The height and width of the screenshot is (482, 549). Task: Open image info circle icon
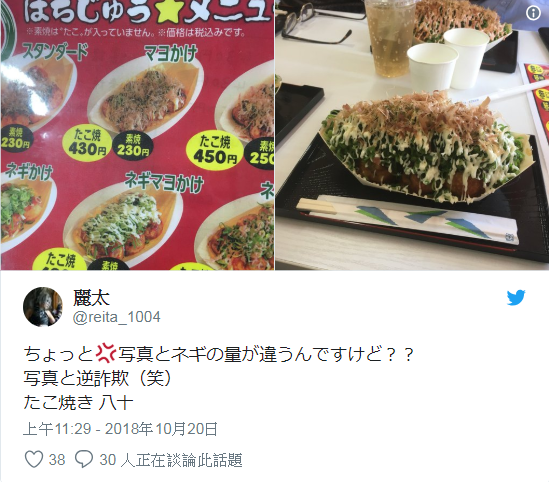[x=533, y=13]
